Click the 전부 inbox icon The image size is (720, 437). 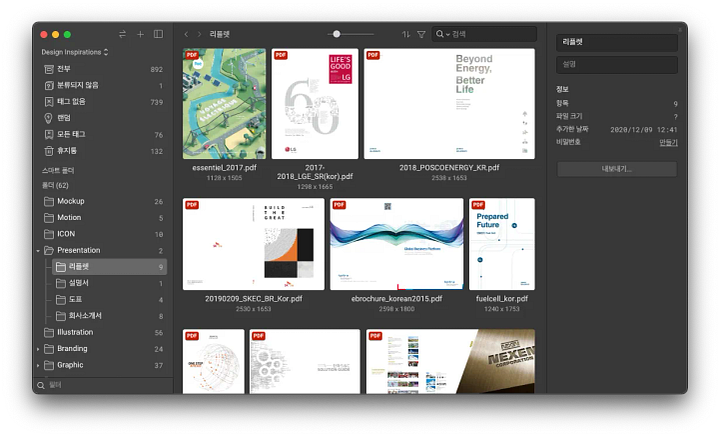tap(49, 69)
